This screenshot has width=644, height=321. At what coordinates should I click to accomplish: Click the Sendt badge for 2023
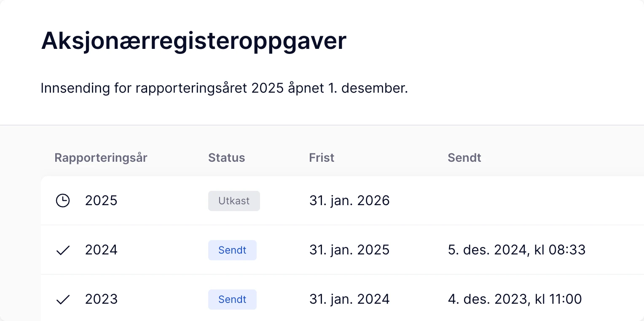(232, 300)
